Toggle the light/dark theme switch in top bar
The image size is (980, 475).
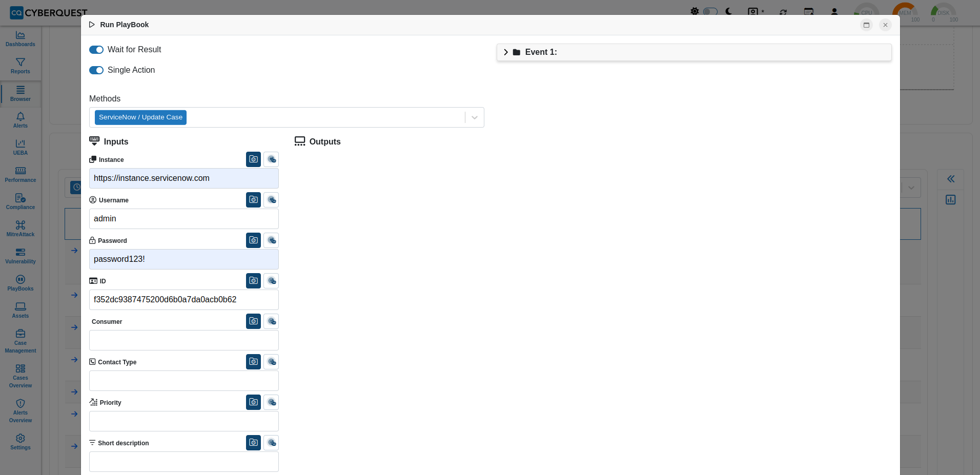[710, 11]
